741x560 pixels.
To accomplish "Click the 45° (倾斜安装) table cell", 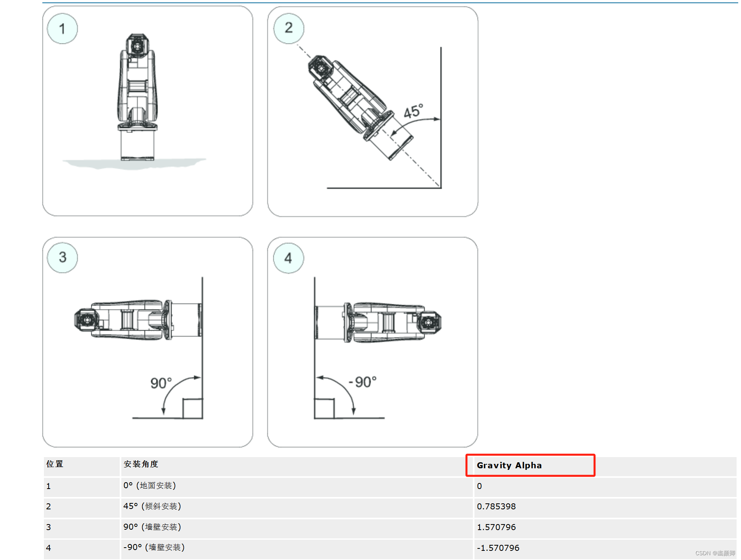I will pos(296,507).
